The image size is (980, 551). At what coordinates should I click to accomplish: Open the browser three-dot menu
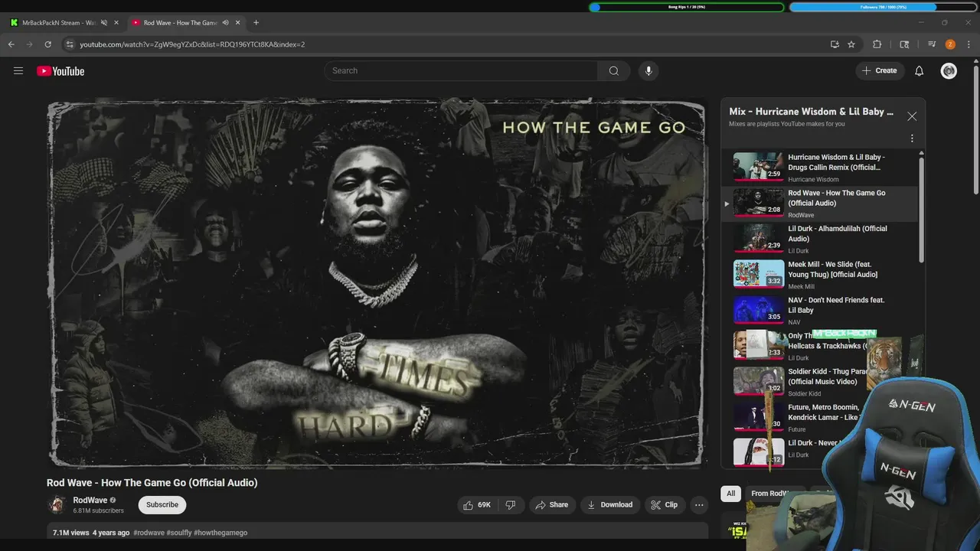tap(969, 44)
